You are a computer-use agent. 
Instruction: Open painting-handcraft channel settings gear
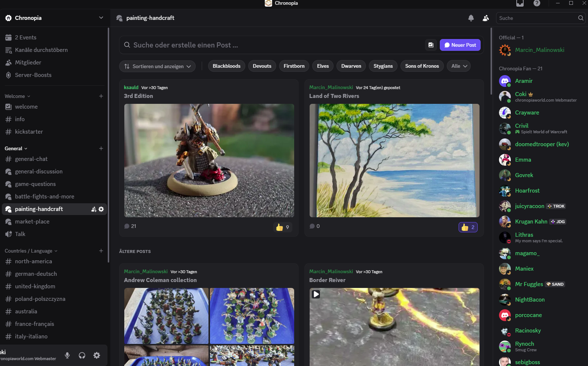point(101,209)
